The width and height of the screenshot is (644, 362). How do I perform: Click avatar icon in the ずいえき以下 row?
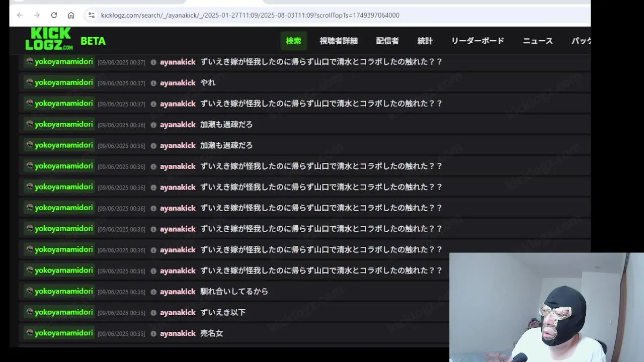30,312
